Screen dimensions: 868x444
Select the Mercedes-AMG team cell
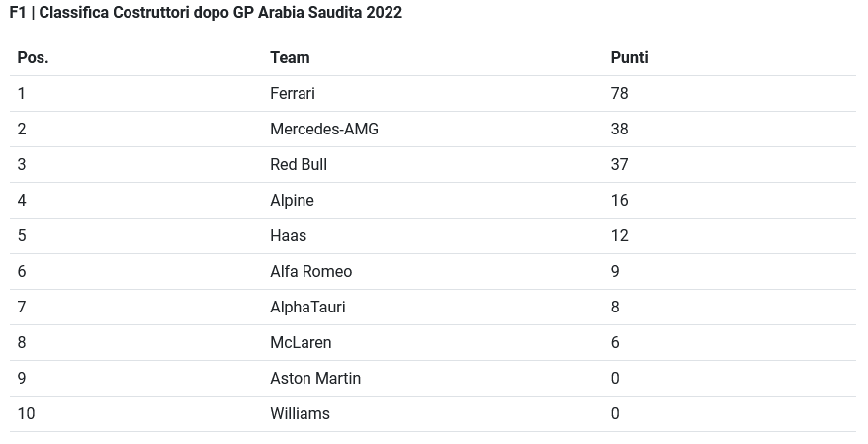(x=324, y=129)
